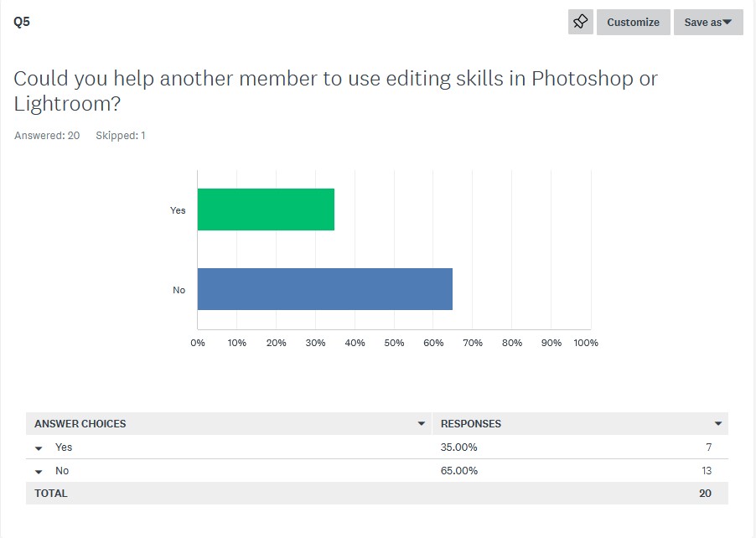Click the No response count 13

pos(707,470)
